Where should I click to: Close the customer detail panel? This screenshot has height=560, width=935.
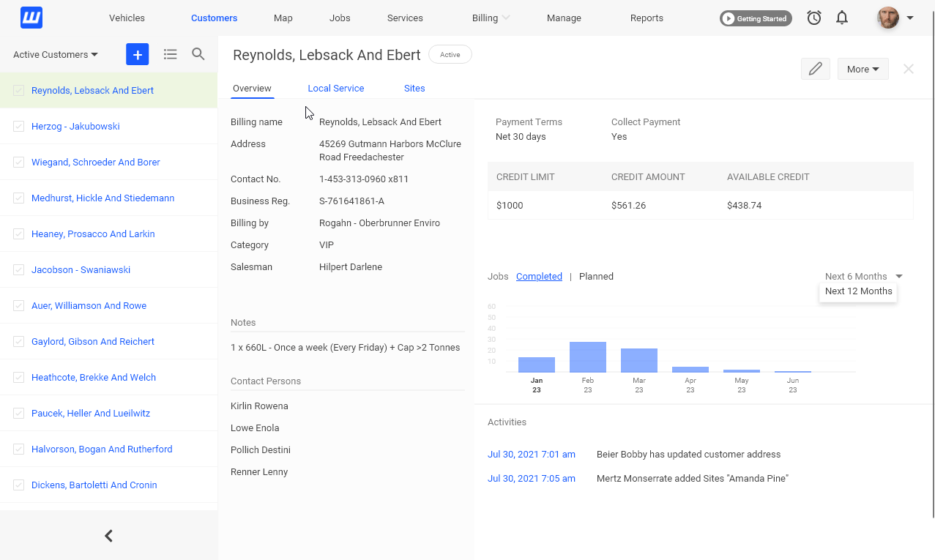[x=909, y=69]
